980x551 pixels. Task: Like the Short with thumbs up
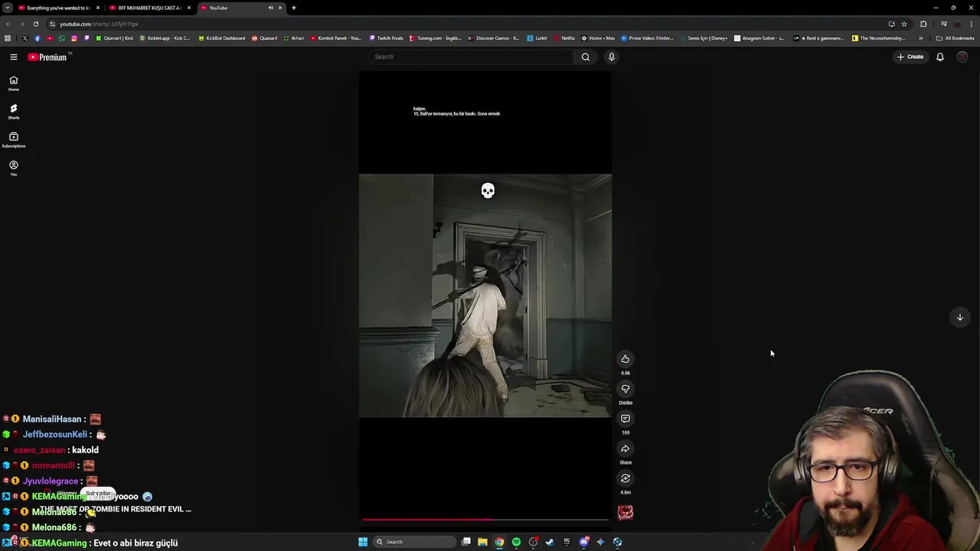(626, 359)
